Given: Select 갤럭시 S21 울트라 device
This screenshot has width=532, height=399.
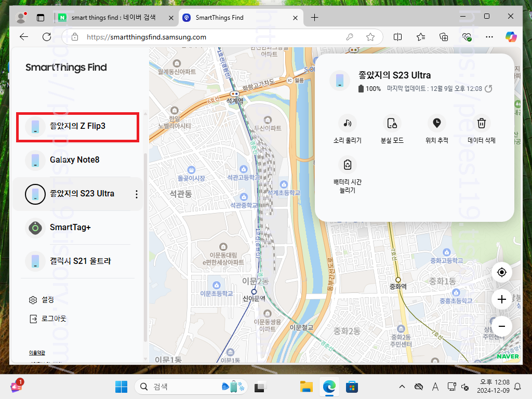Looking at the screenshot, I should (78, 261).
